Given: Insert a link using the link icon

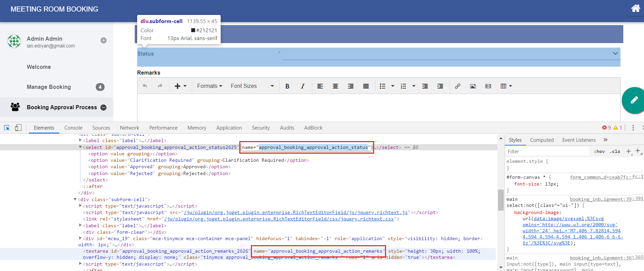Looking at the screenshot, I should point(457,86).
